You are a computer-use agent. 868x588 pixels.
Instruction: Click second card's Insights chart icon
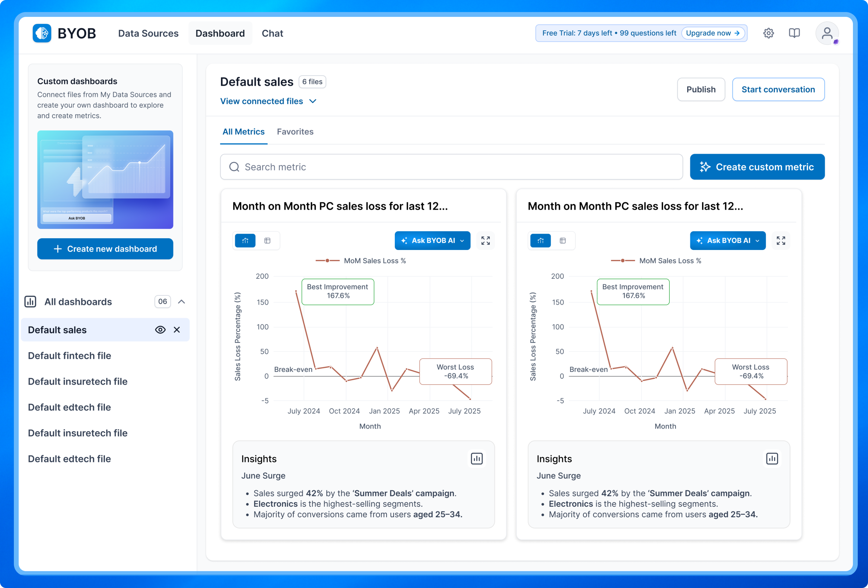point(772,459)
